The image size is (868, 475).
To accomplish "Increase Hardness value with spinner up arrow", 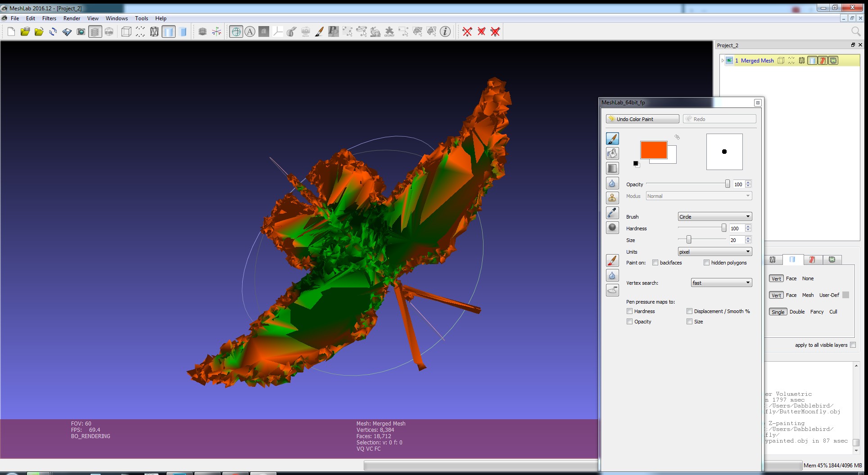I will pos(748,226).
